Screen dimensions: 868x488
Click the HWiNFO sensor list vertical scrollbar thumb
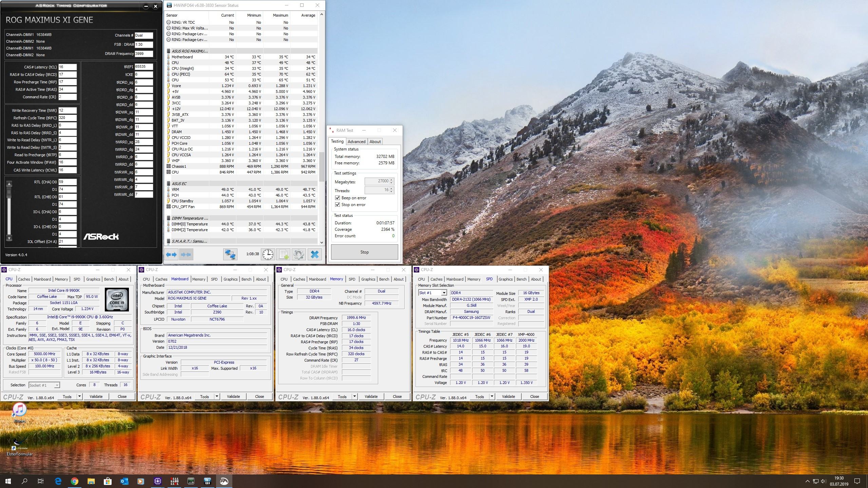pos(322,167)
